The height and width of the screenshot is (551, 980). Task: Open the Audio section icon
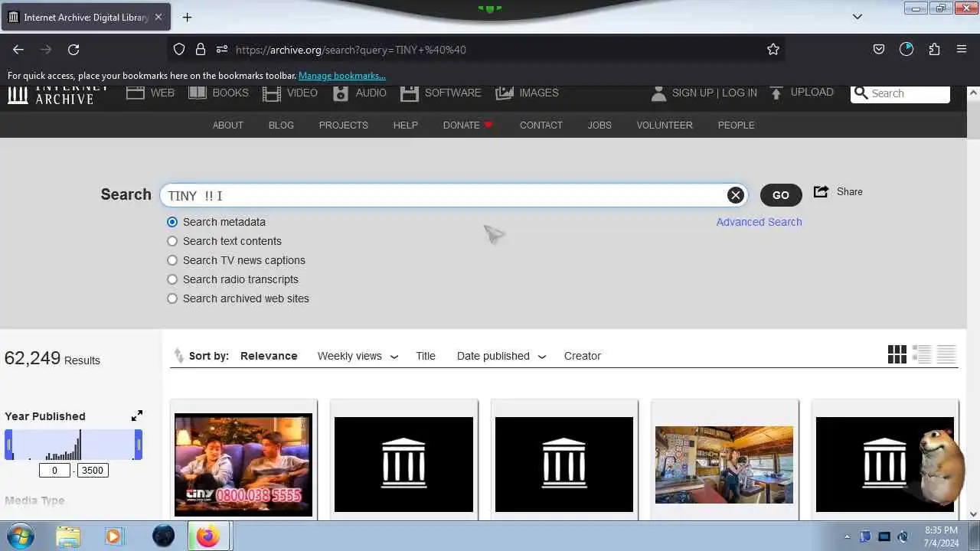click(341, 93)
